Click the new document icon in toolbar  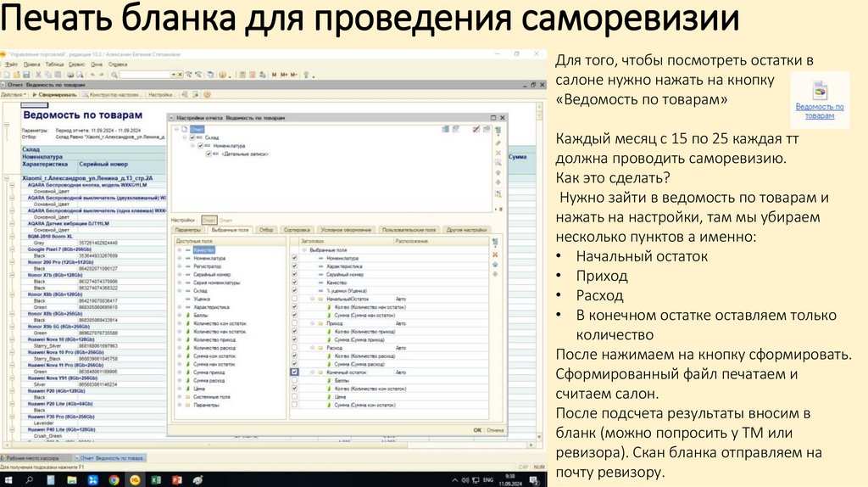coord(7,75)
